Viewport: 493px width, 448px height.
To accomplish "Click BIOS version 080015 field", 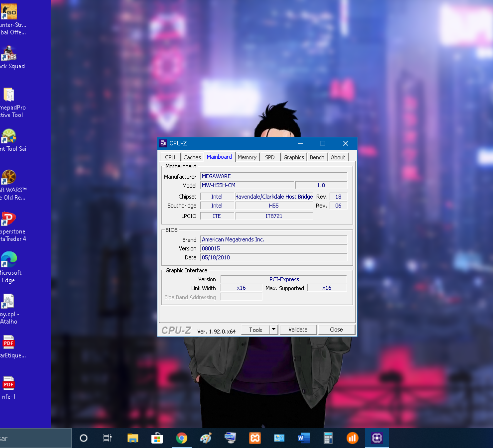I will tap(273, 248).
